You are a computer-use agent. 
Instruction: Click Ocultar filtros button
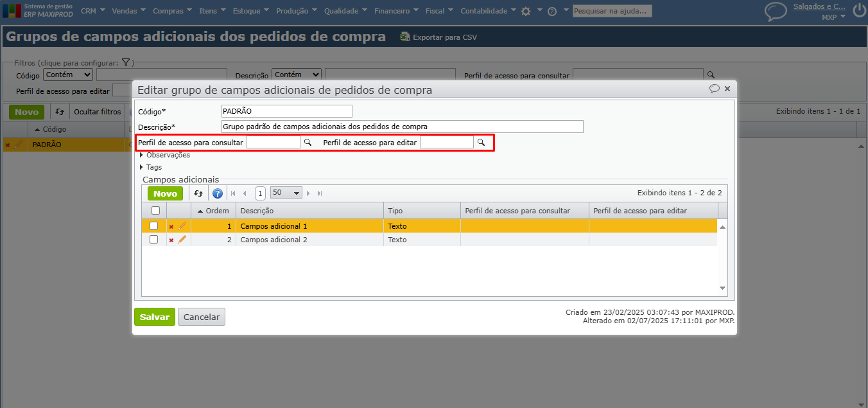pos(97,112)
